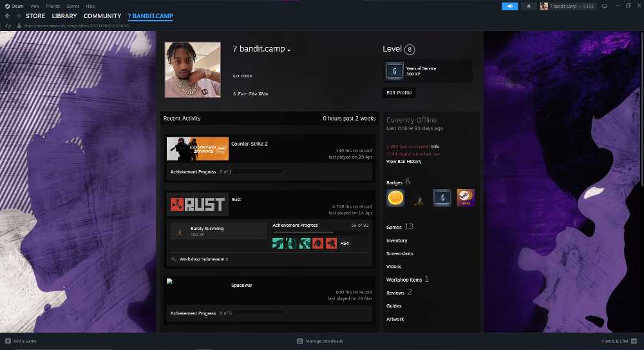
Task: Switch to the STORE tab
Action: pos(35,15)
